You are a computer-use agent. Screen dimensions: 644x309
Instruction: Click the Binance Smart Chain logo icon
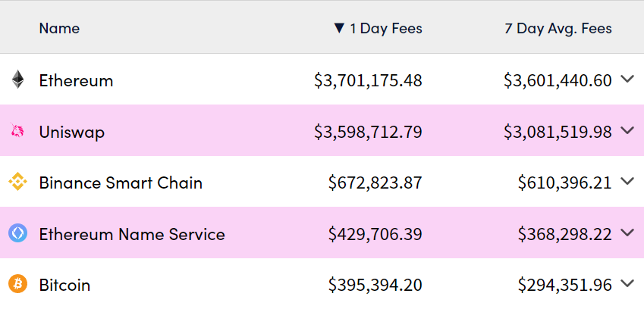click(17, 183)
